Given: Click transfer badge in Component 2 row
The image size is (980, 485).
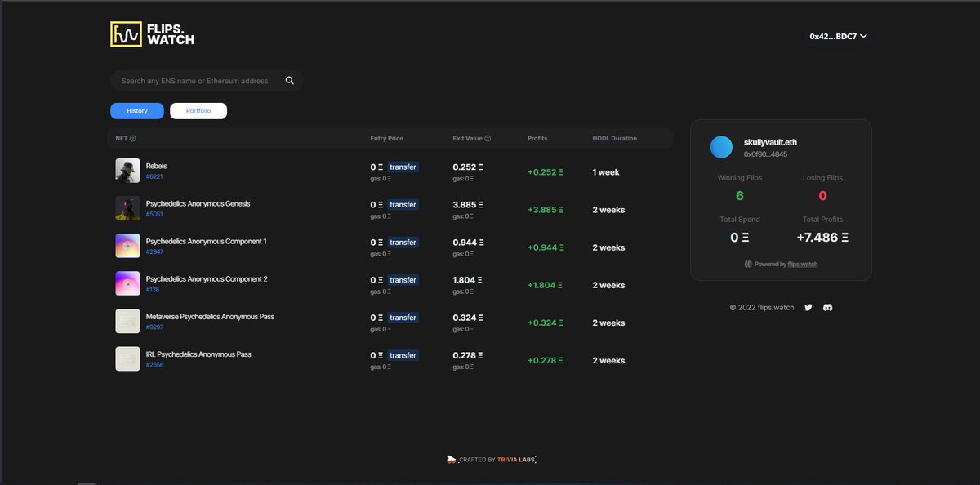Looking at the screenshot, I should (x=403, y=279).
